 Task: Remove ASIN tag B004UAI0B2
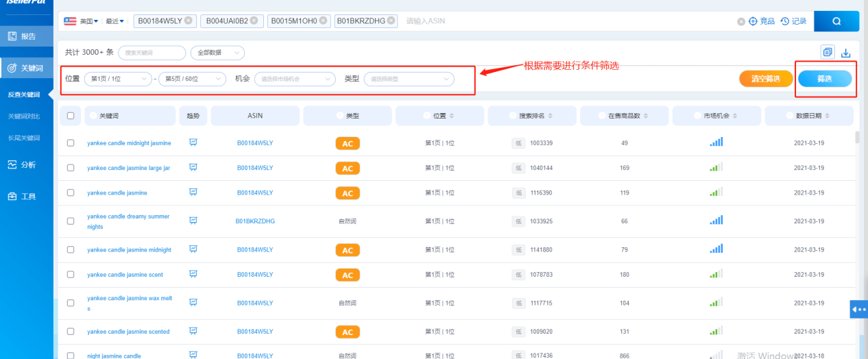pyautogui.click(x=254, y=21)
